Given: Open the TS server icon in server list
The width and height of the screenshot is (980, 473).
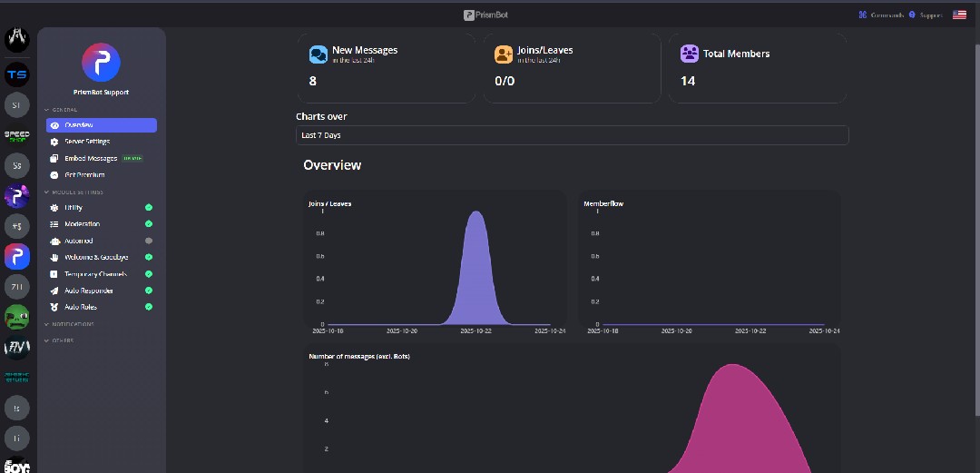Looking at the screenshot, I should coord(16,74).
